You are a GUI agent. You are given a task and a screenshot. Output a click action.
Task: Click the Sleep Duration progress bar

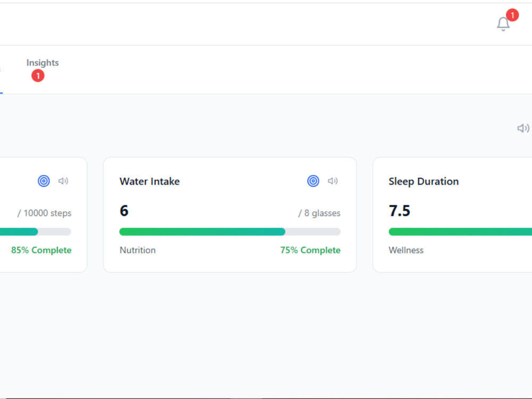coord(460,232)
